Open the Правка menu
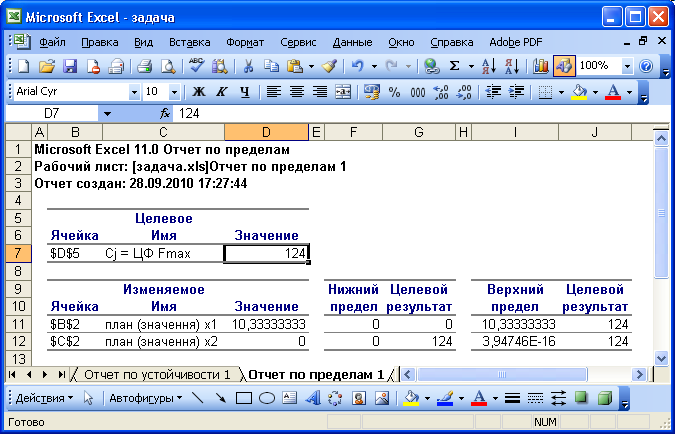 [99, 42]
